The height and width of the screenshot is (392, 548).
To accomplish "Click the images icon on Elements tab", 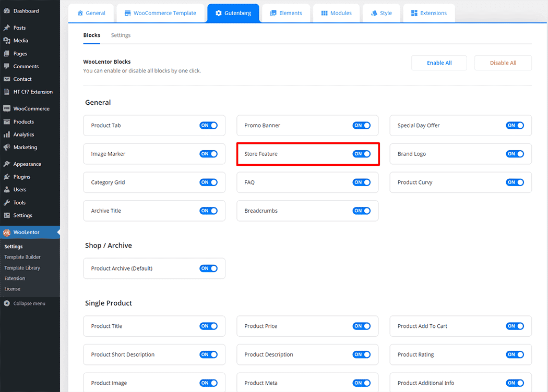I will click(273, 13).
